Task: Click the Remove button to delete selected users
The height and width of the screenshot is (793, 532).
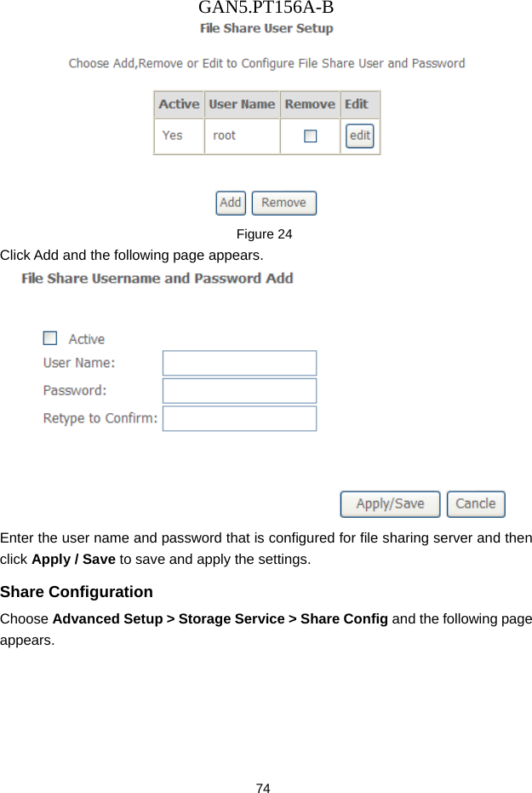Action: point(283,203)
